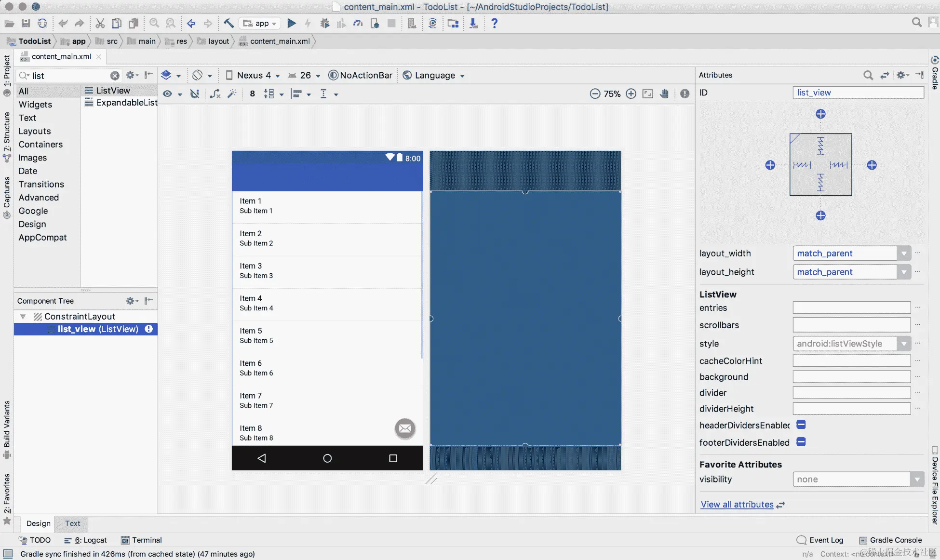Toggle the autoconnect magnet icon

coord(195,94)
